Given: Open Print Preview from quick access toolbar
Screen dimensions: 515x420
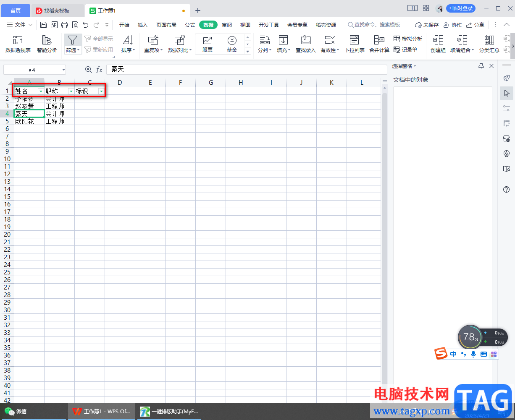Looking at the screenshot, I should click(75, 25).
